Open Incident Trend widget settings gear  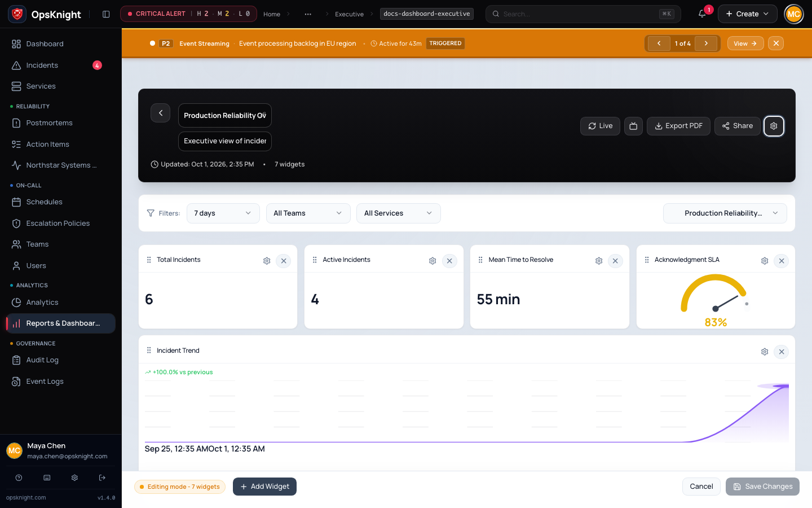click(765, 352)
